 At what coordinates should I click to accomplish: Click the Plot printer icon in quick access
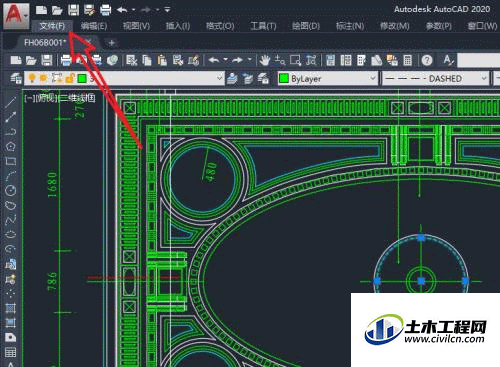tap(105, 10)
